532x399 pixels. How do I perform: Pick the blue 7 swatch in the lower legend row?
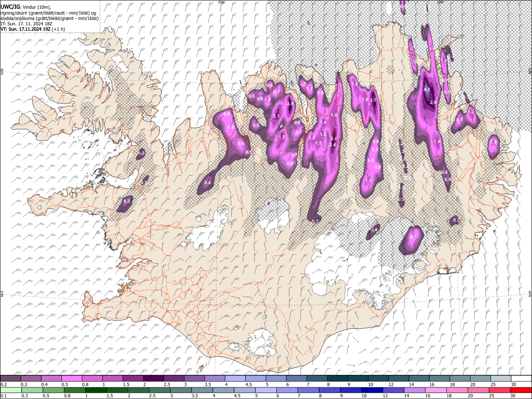tap(308, 390)
